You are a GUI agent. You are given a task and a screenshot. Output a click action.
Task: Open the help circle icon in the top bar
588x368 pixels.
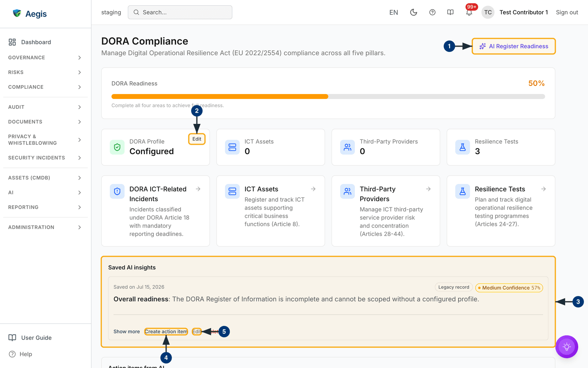tap(432, 12)
